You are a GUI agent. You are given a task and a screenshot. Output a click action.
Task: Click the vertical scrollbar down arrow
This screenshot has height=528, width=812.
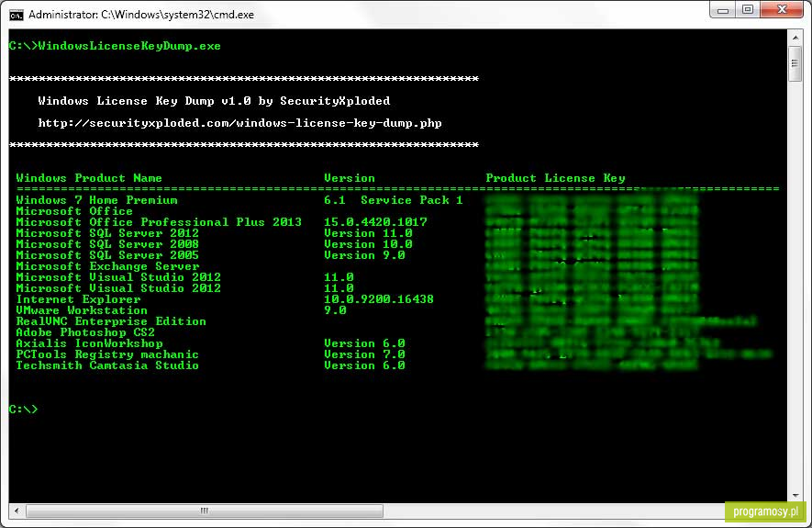click(795, 496)
